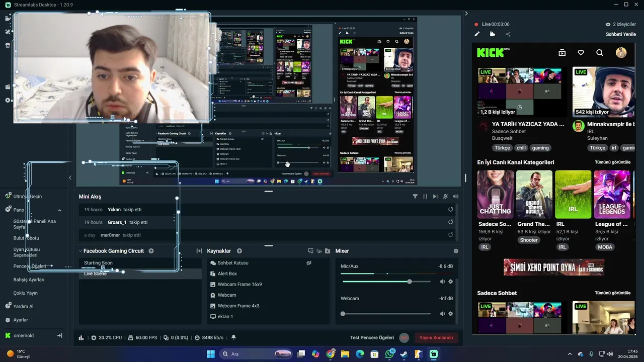
Task: Open the Mixer settings gear
Action: click(456, 251)
